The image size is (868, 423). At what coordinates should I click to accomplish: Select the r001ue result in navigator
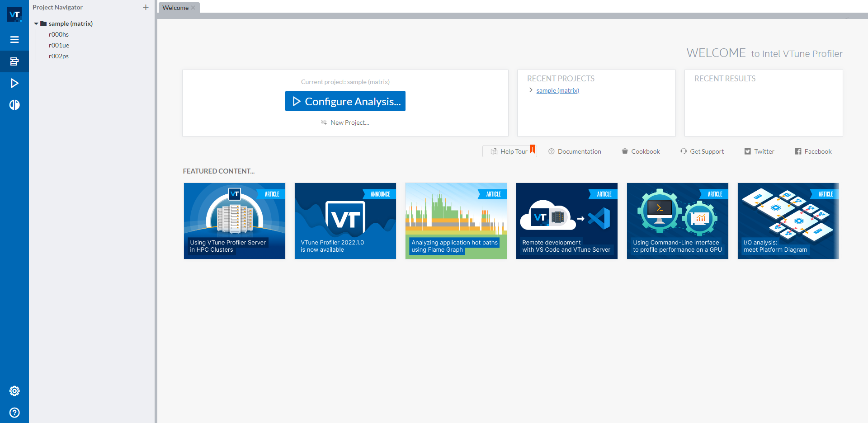59,45
